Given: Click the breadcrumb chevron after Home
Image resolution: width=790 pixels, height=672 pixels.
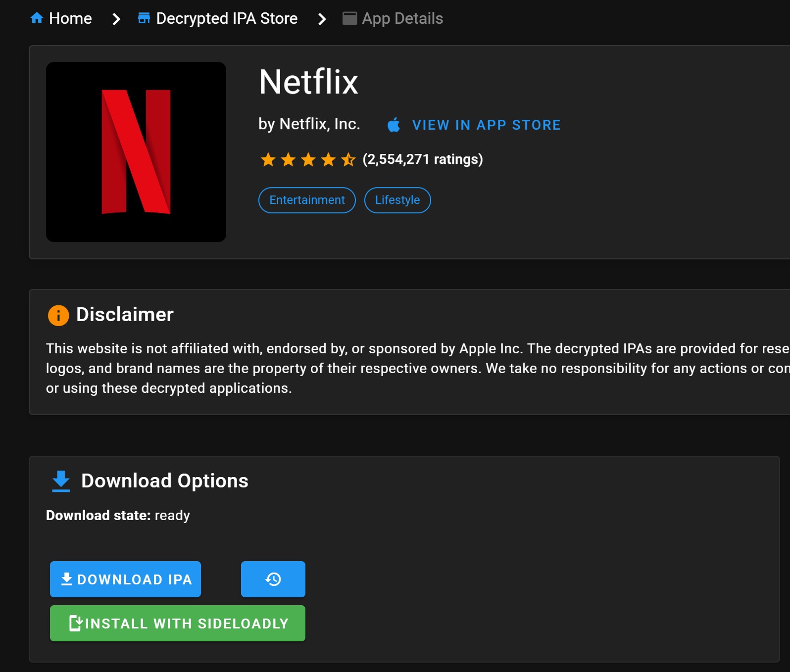Looking at the screenshot, I should (x=116, y=19).
